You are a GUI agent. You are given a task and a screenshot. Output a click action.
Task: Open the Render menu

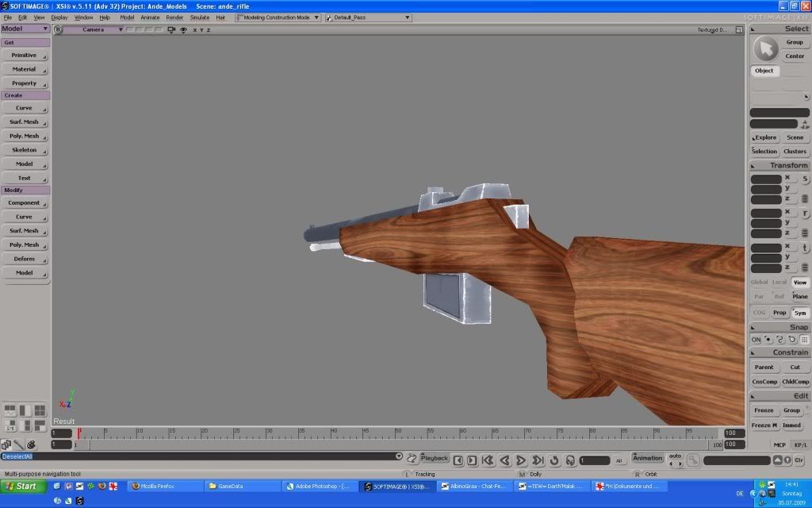pos(174,17)
